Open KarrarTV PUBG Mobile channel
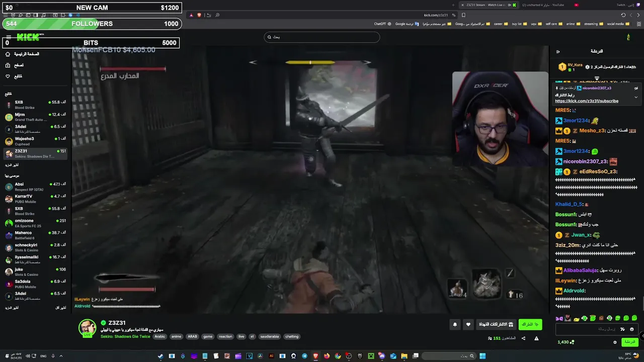The height and width of the screenshot is (362, 644). pyautogui.click(x=35, y=199)
